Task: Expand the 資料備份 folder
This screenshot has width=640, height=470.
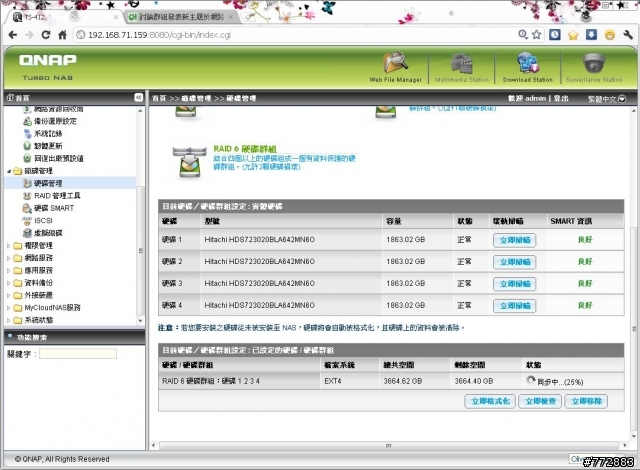Action: point(9,283)
